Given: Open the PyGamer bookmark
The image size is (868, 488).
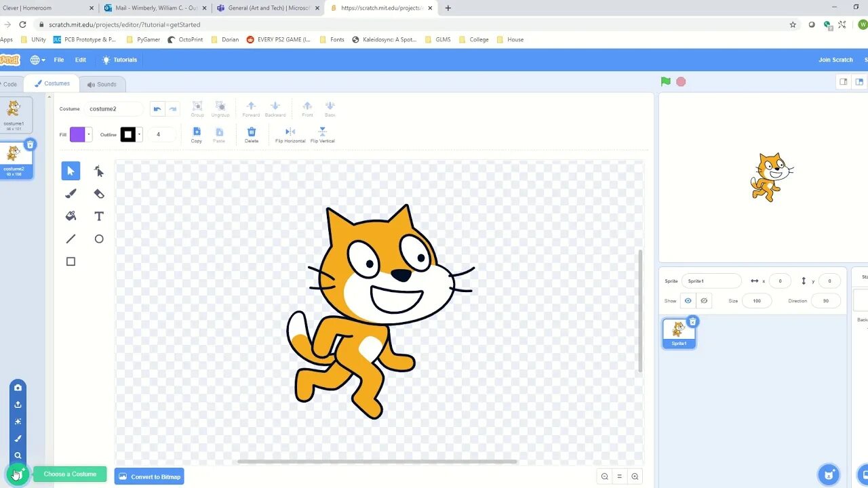Looking at the screenshot, I should point(143,39).
